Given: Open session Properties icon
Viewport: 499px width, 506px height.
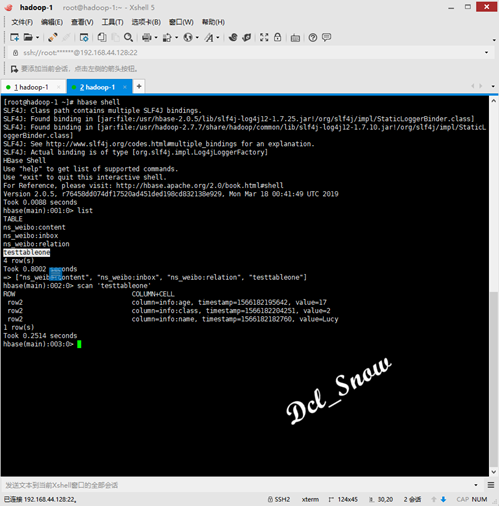Looking at the screenshot, I should tap(84, 37).
